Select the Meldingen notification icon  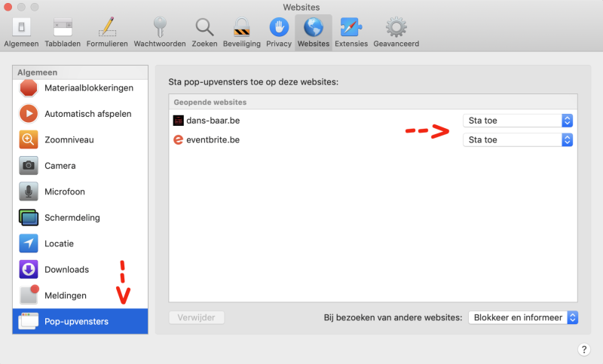coord(29,295)
